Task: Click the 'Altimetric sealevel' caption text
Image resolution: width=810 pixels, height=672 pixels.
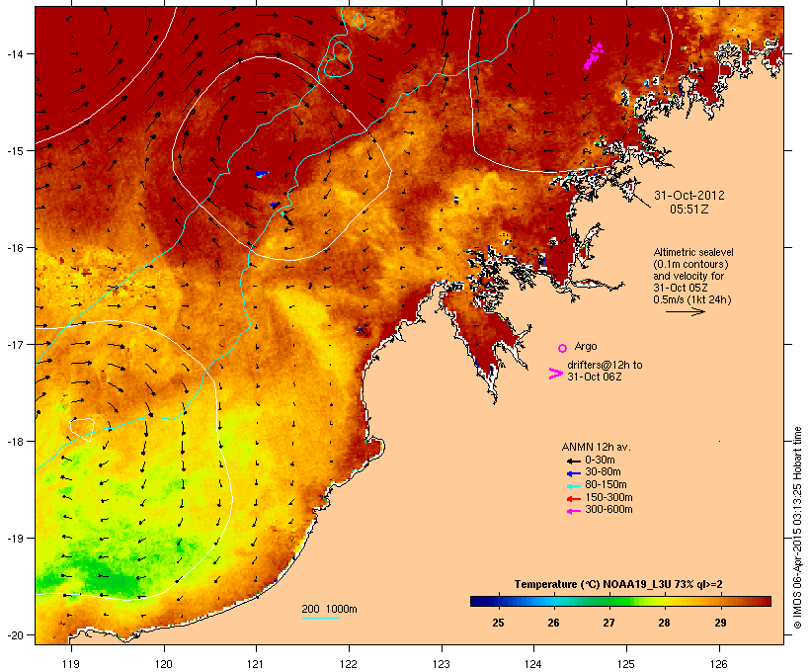Action: pos(693,252)
